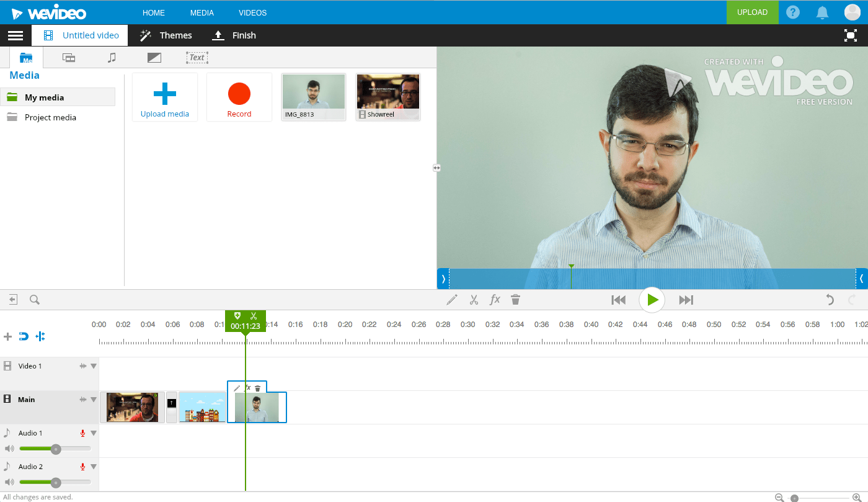Select the My media folder
Image resolution: width=868 pixels, height=502 pixels.
(58, 97)
